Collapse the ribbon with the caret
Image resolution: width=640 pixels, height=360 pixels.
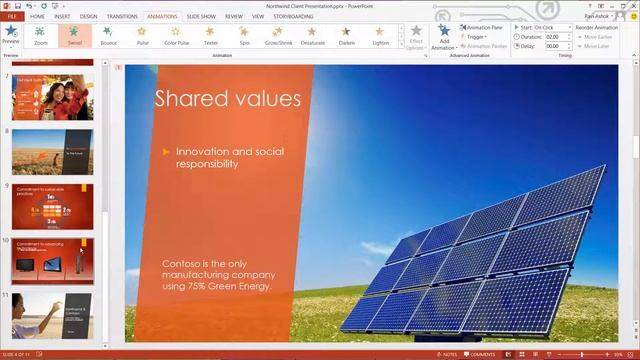tap(634, 55)
